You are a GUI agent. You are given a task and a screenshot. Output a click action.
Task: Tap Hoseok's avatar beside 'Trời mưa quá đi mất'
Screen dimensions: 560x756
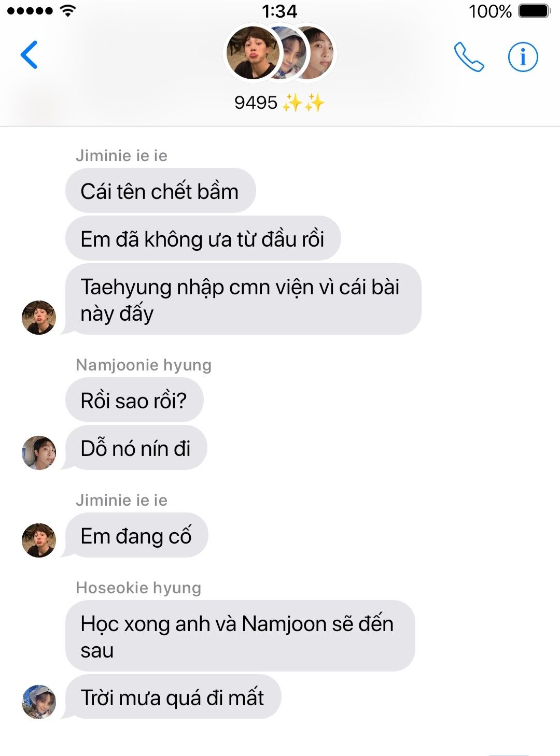[39, 702]
